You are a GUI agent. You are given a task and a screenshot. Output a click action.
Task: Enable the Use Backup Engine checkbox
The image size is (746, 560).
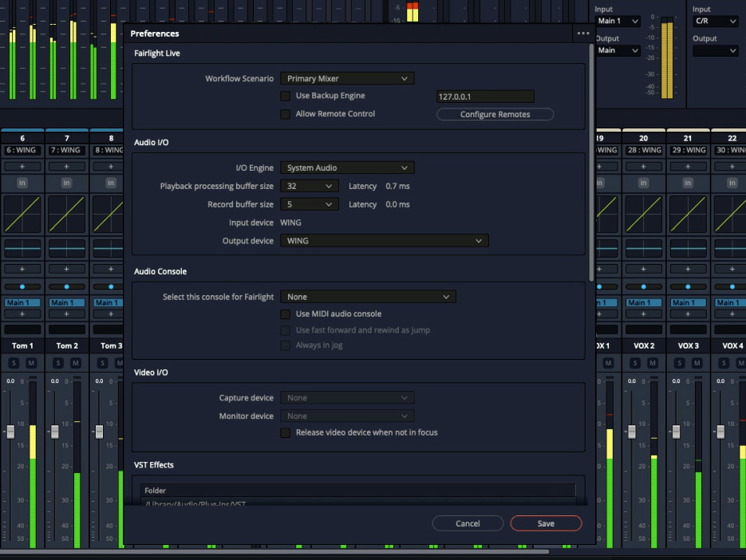coord(285,95)
